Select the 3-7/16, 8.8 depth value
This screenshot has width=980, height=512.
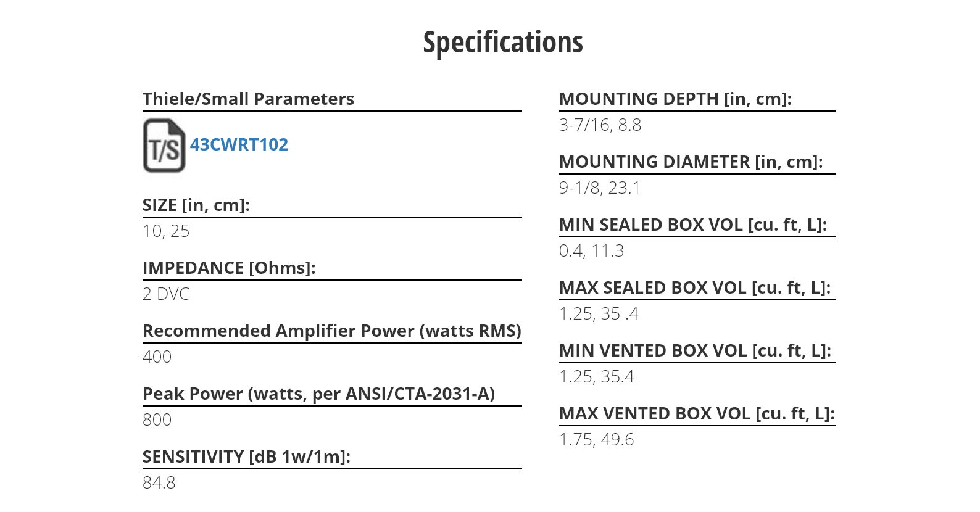(x=600, y=125)
